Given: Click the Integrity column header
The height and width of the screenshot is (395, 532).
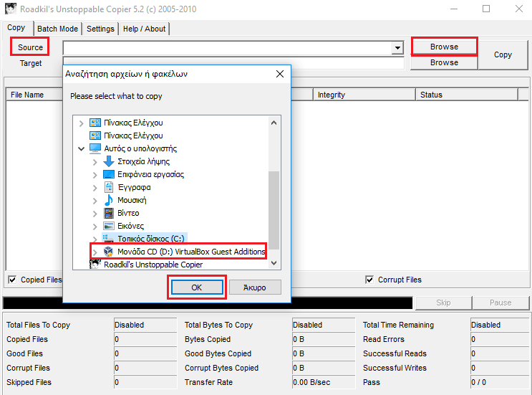Looking at the screenshot, I should coord(364,95).
